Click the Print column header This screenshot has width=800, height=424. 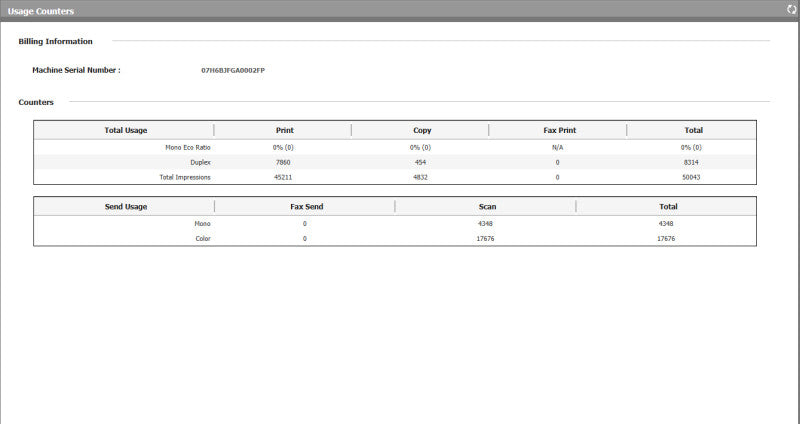pyautogui.click(x=285, y=130)
